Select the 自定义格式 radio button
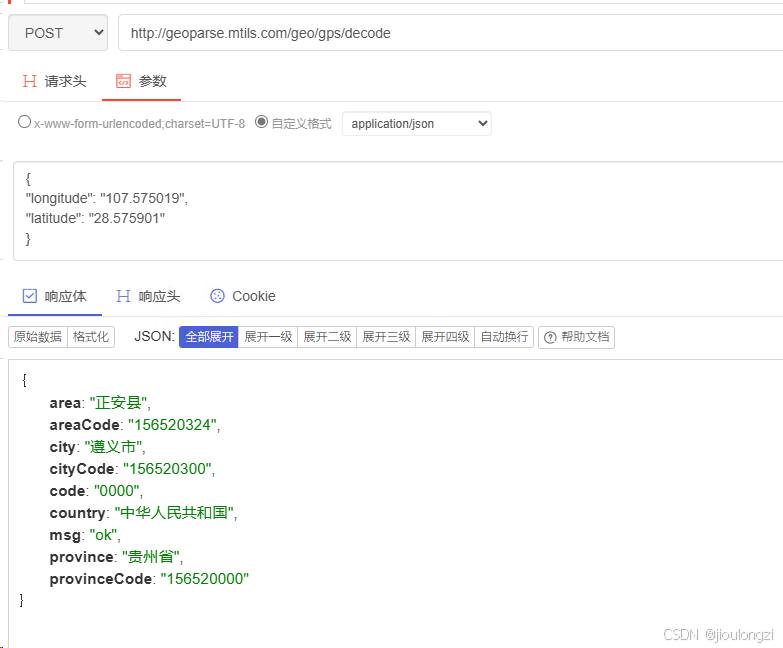Viewport: 783px width, 648px height. point(261,122)
